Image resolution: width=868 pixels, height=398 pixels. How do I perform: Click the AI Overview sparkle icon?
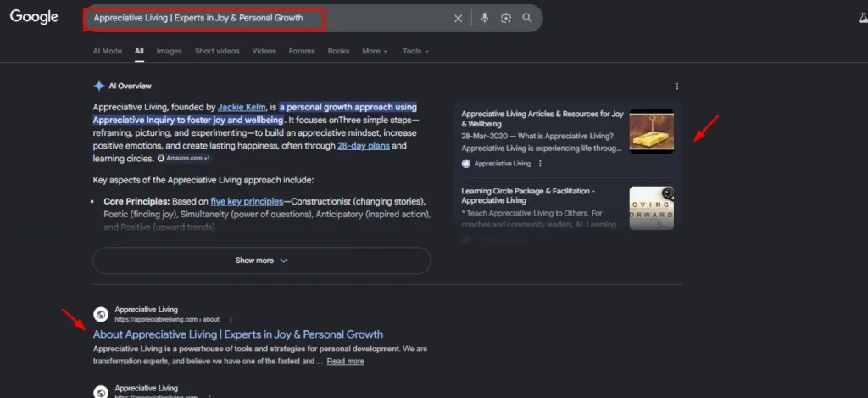click(x=99, y=86)
